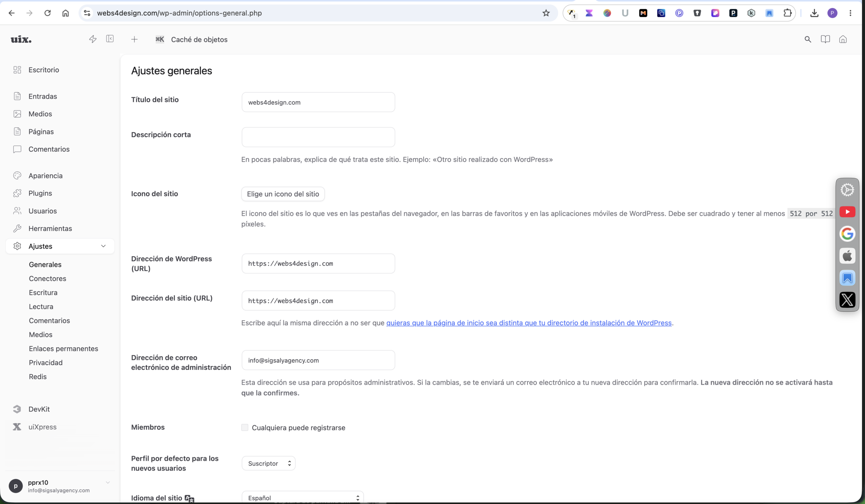The image size is (865, 504).
Task: Click the Título del sitio field
Action: [x=318, y=102]
